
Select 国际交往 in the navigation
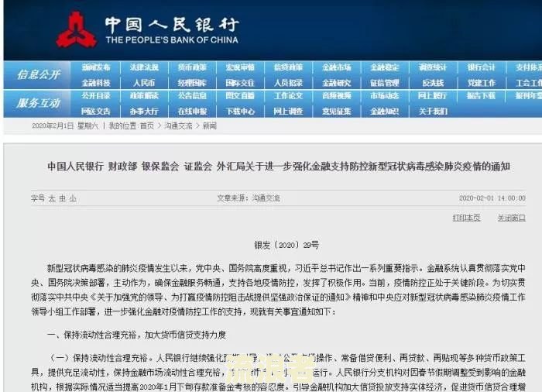pyautogui.click(x=240, y=83)
